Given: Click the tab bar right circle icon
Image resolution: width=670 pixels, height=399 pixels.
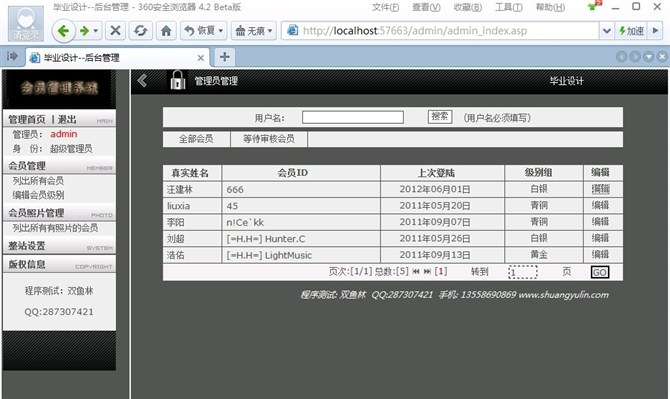Looking at the screenshot, I should (x=635, y=57).
